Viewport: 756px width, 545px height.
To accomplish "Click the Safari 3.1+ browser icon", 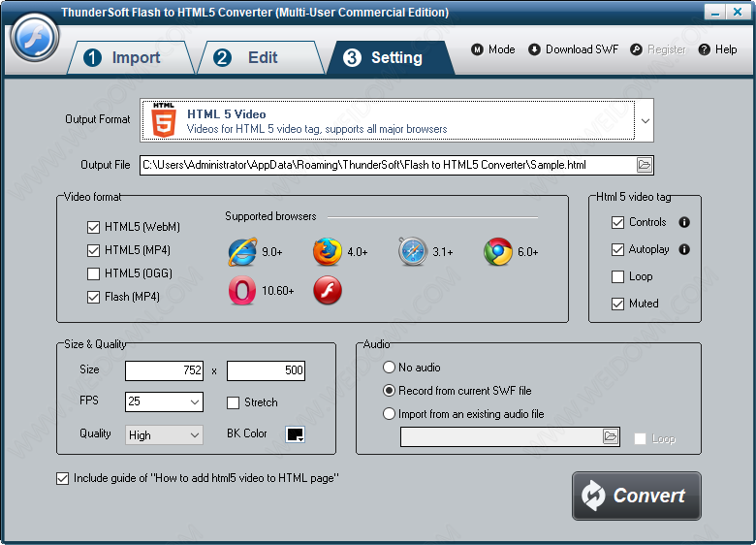I will tap(413, 252).
